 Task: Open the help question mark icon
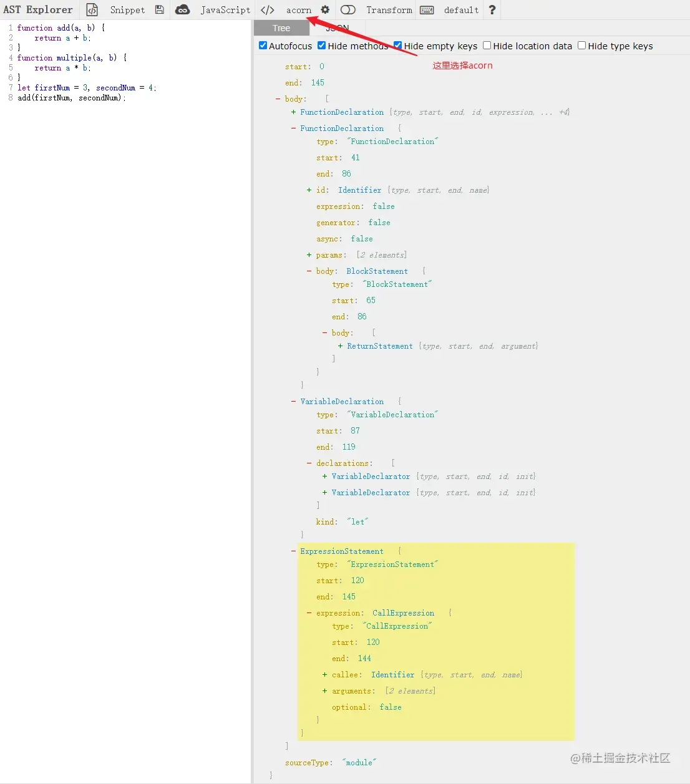click(x=492, y=10)
